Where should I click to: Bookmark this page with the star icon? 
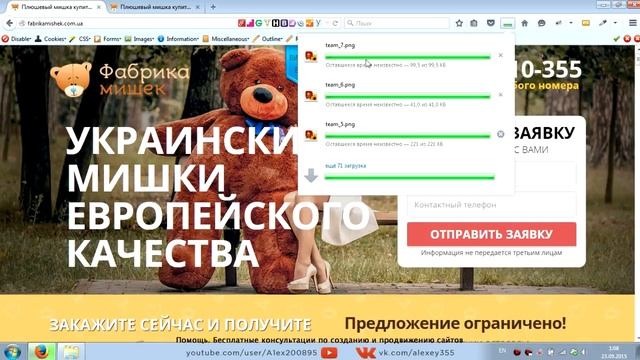[459, 23]
